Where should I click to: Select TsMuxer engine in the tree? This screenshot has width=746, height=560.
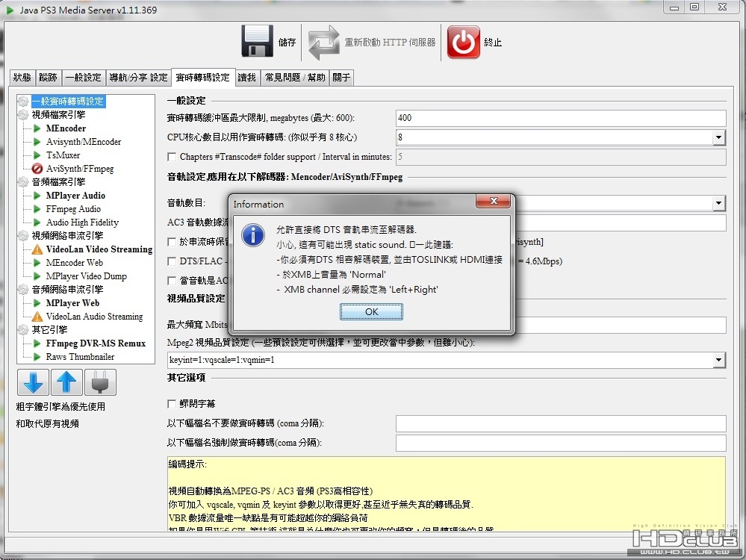point(63,155)
